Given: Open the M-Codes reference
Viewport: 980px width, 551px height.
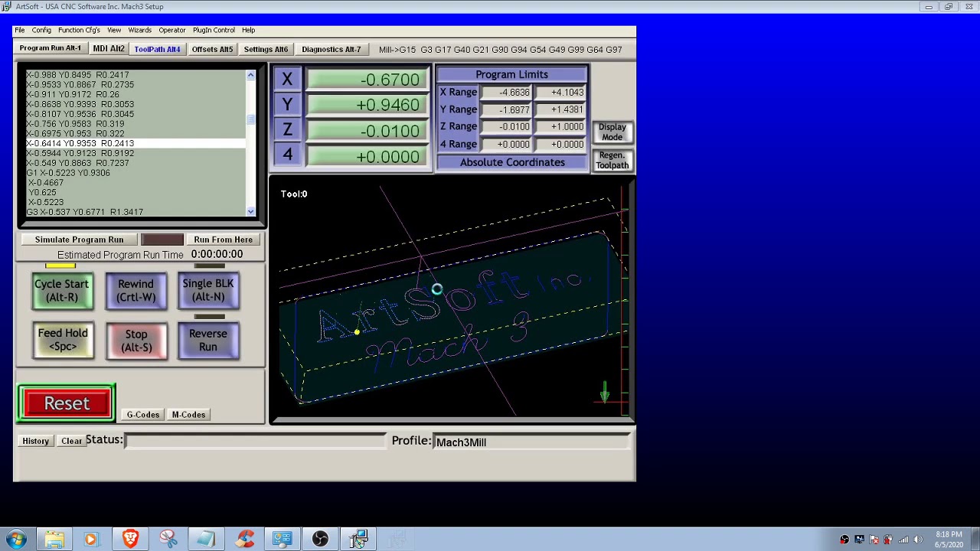Looking at the screenshot, I should (188, 415).
